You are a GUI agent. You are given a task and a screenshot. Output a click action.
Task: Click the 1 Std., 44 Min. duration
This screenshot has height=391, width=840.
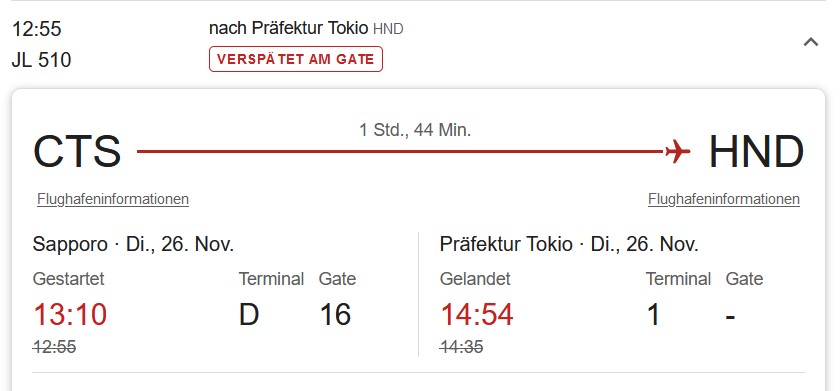tap(415, 130)
